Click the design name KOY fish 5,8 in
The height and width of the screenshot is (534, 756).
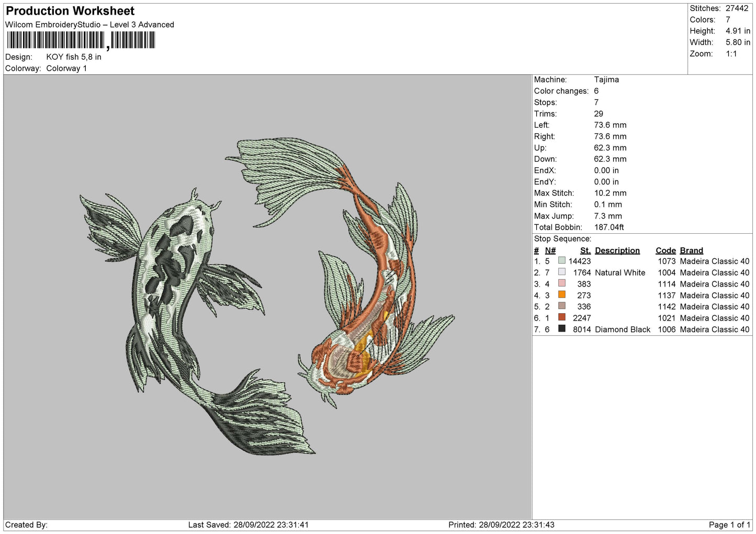74,57
